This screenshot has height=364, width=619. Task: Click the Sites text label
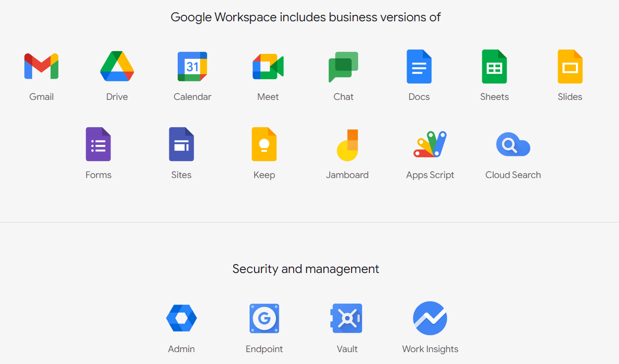click(x=181, y=175)
